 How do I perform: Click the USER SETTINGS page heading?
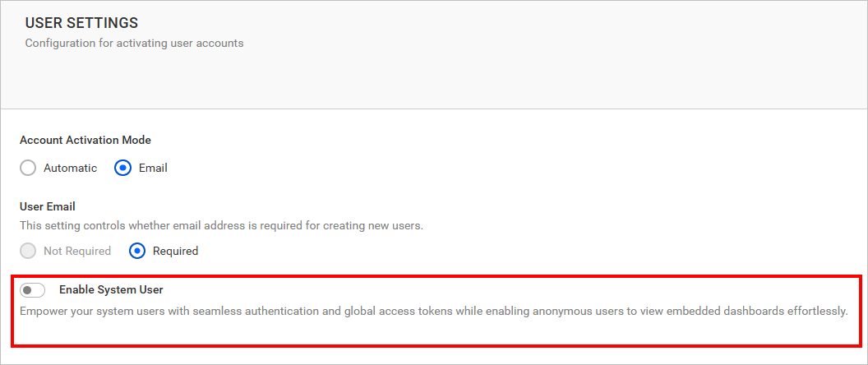[x=81, y=23]
